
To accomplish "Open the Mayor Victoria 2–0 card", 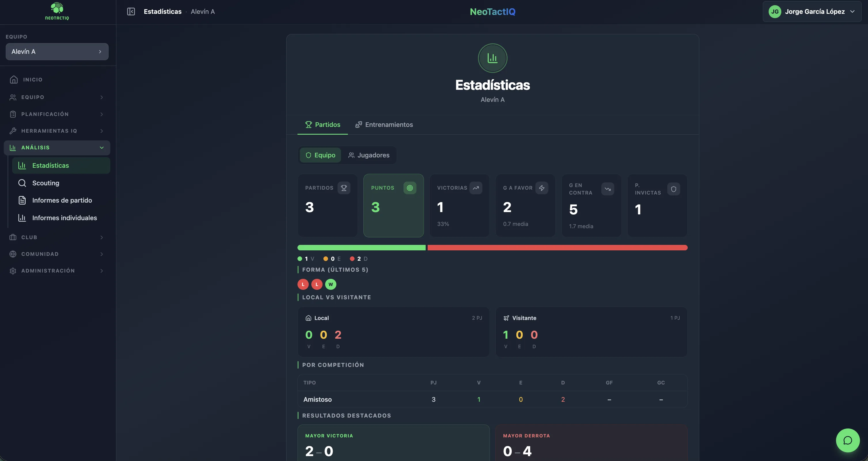I will (x=393, y=443).
